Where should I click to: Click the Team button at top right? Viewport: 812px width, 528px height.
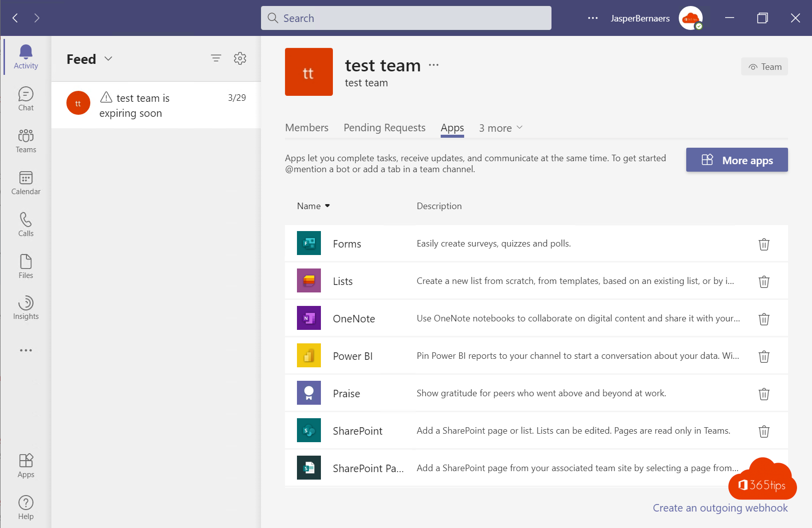[x=765, y=67]
